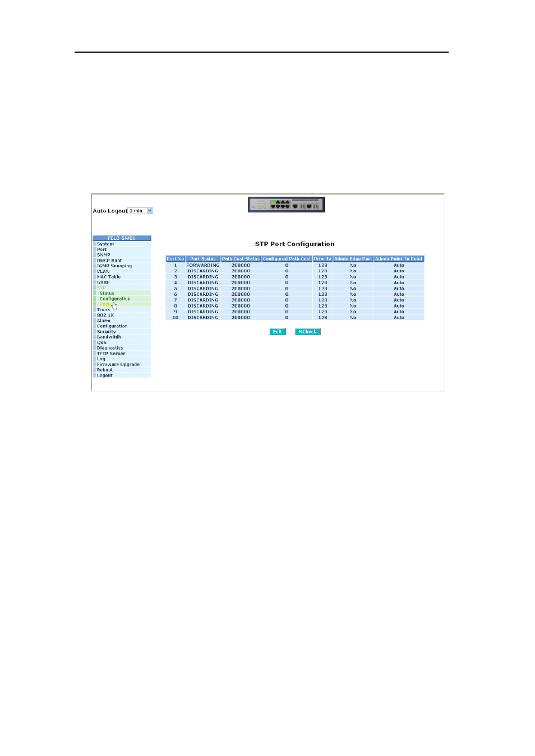This screenshot has height=756, width=535.
Task: Select port number 9 in the table
Action: [x=176, y=312]
